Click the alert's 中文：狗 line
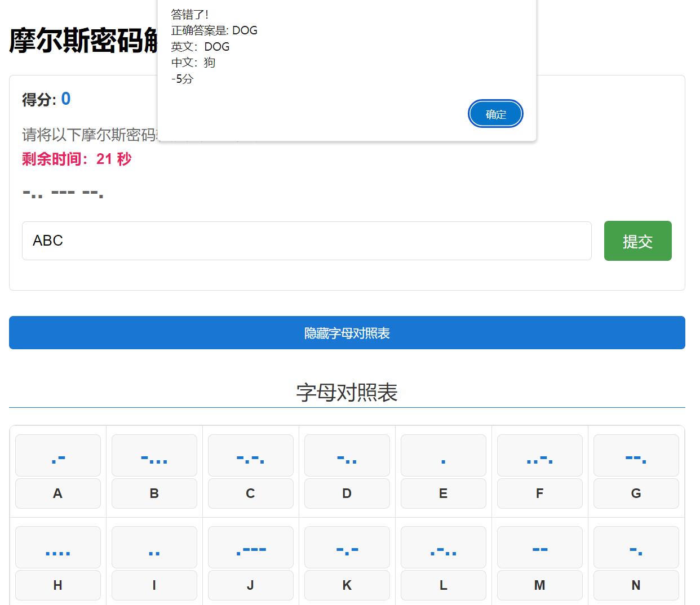This screenshot has height=605, width=700. pos(193,63)
